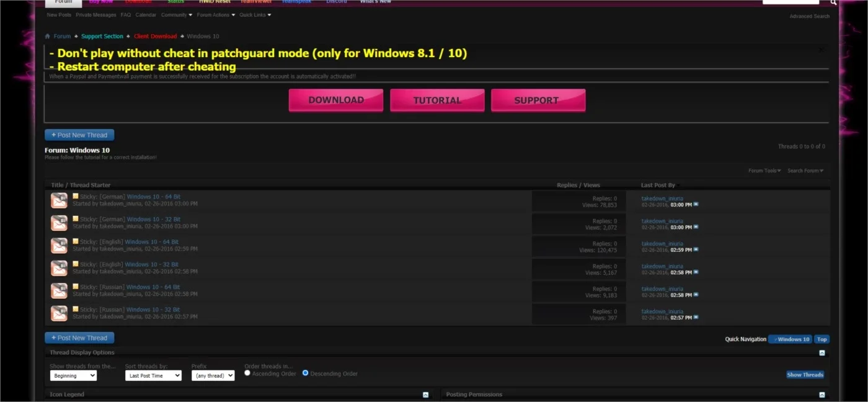The image size is (868, 402).
Task: Open thread [German] Windows 10 - 64 Bit
Action: click(x=154, y=197)
